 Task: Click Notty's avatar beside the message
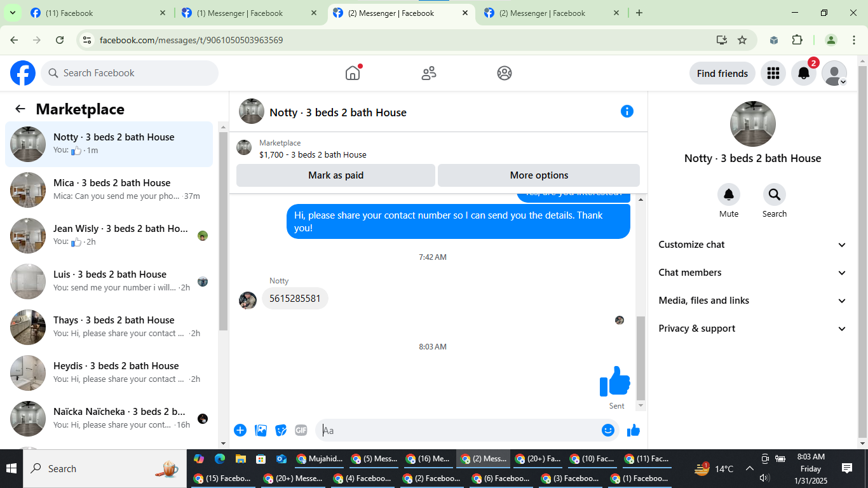tap(248, 301)
